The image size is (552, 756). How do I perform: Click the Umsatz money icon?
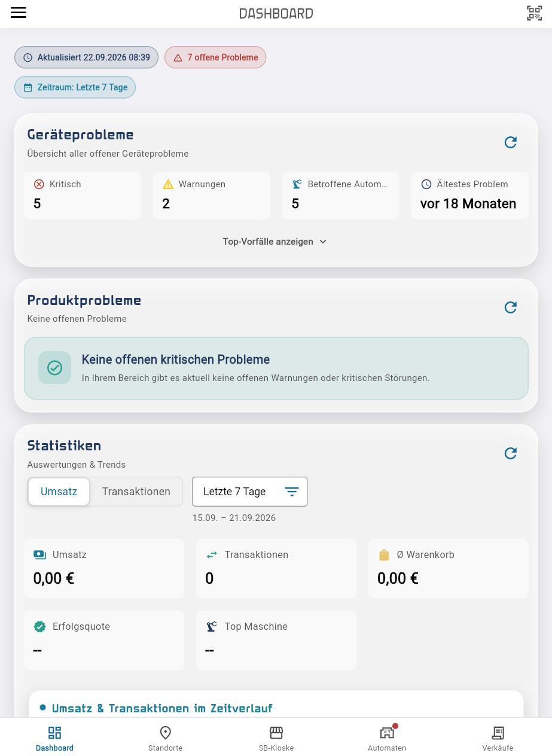(39, 555)
